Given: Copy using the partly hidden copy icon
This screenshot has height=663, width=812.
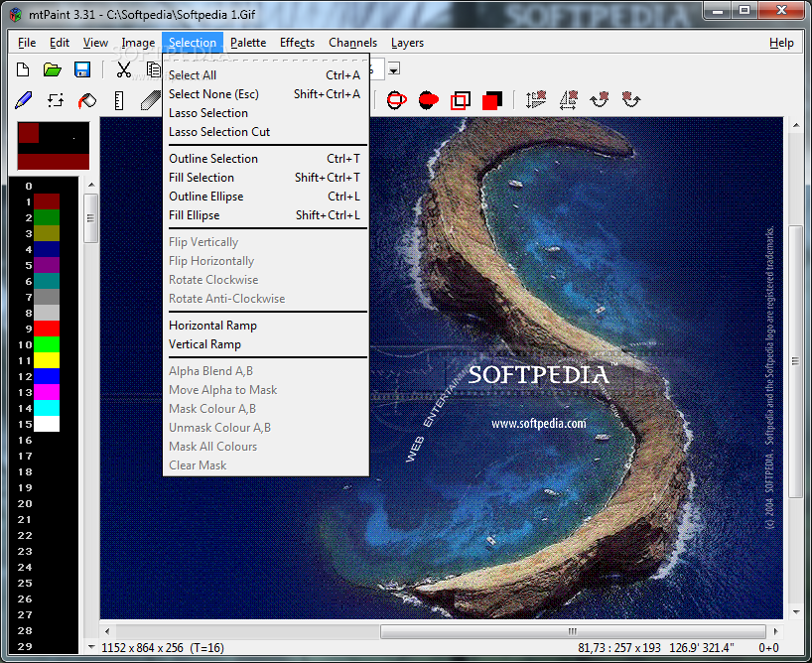Looking at the screenshot, I should pyautogui.click(x=153, y=69).
